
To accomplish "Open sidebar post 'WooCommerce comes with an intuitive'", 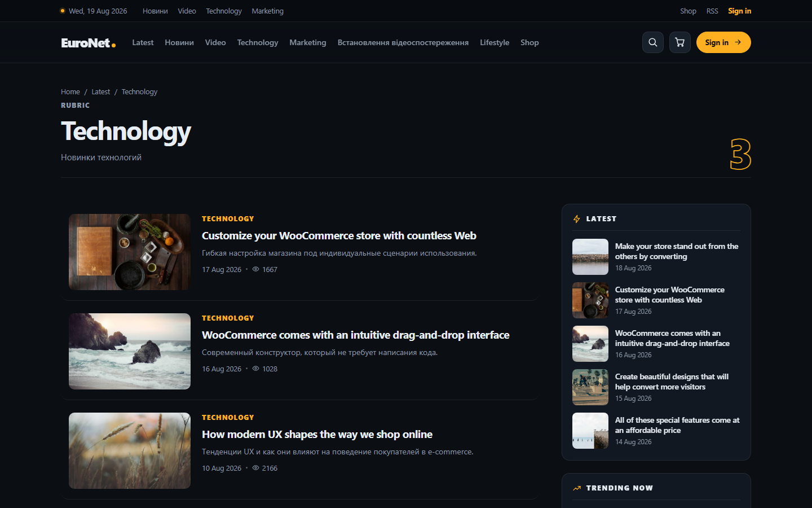I will pos(672,338).
